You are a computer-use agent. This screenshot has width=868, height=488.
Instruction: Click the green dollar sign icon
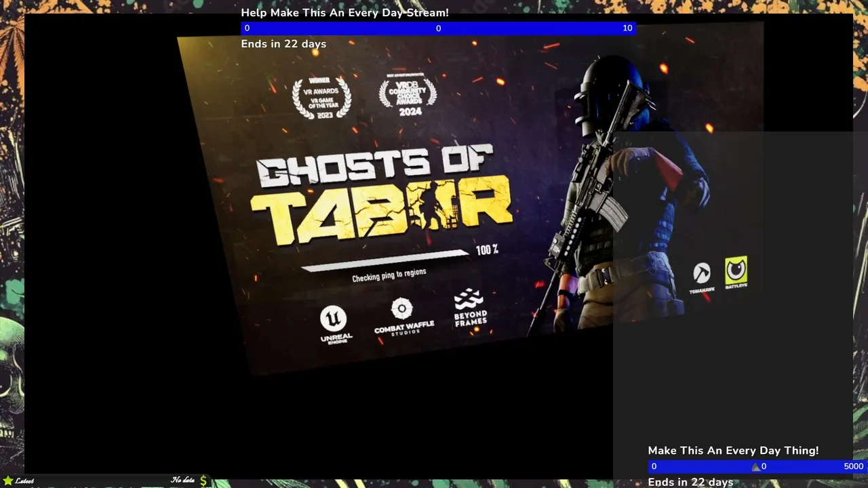pos(203,481)
